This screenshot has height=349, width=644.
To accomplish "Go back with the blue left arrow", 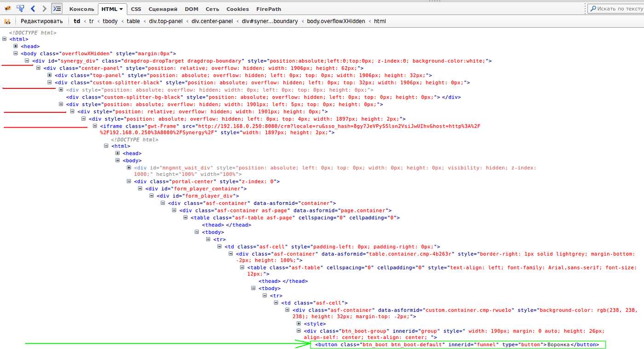I will (33, 9).
